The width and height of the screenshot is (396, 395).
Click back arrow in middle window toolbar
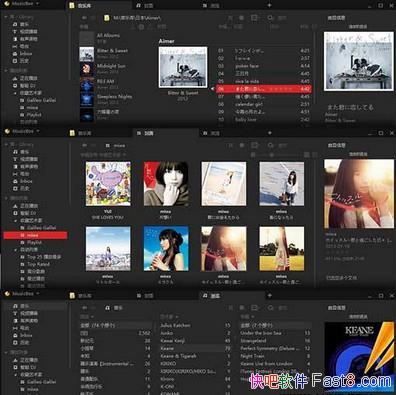point(85,146)
